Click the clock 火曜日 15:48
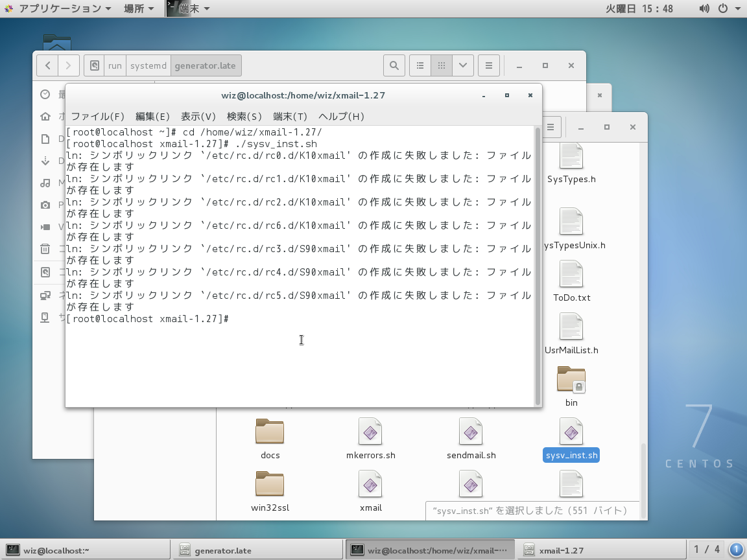The width and height of the screenshot is (747, 560). (639, 8)
